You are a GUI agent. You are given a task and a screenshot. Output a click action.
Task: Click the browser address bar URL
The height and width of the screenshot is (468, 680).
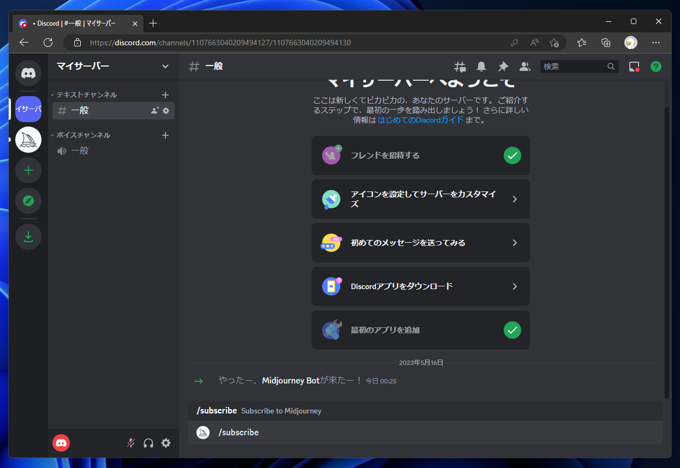click(x=220, y=43)
